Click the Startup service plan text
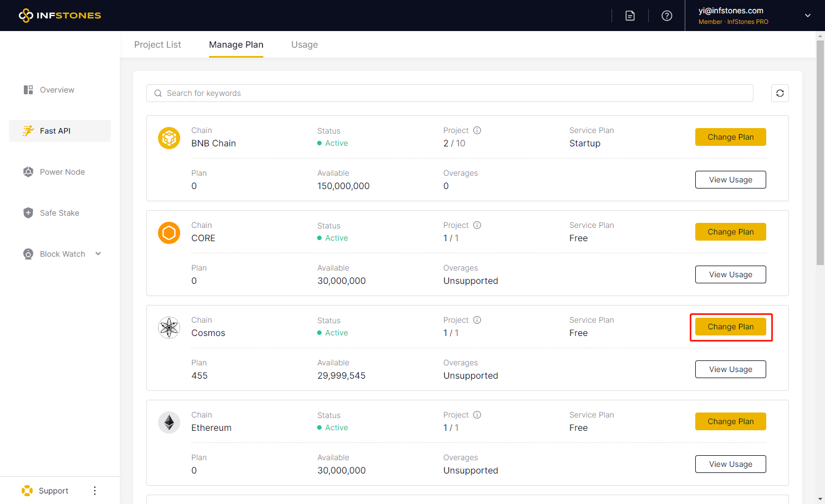Viewport: 825px width, 504px height. 585,143
